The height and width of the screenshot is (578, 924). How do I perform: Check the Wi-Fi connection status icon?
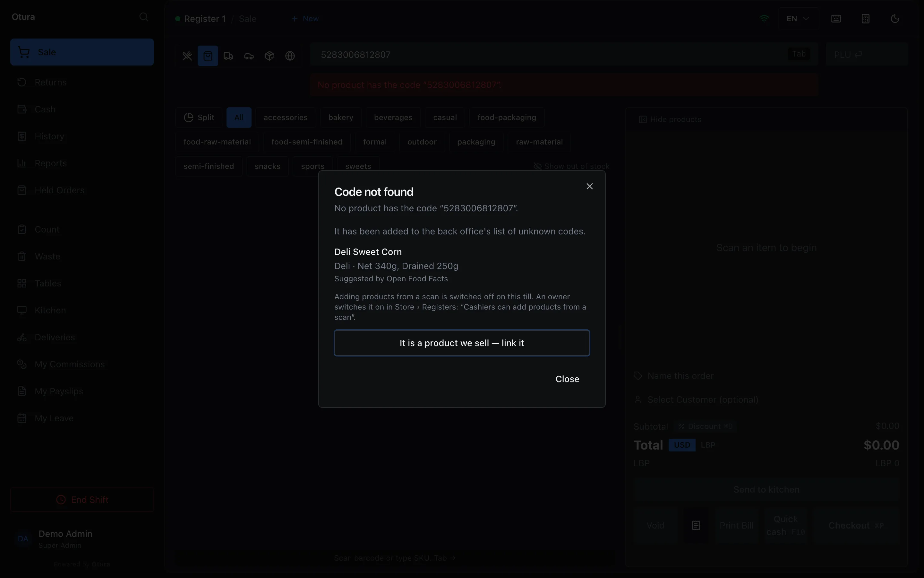click(x=764, y=18)
